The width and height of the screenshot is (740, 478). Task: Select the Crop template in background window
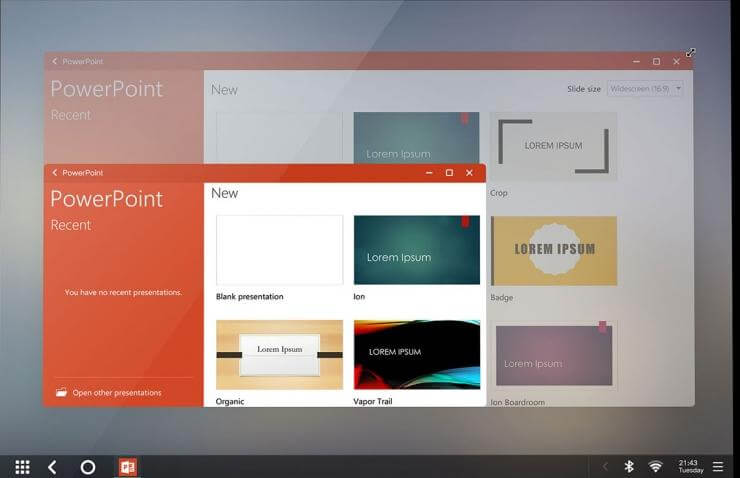click(553, 146)
